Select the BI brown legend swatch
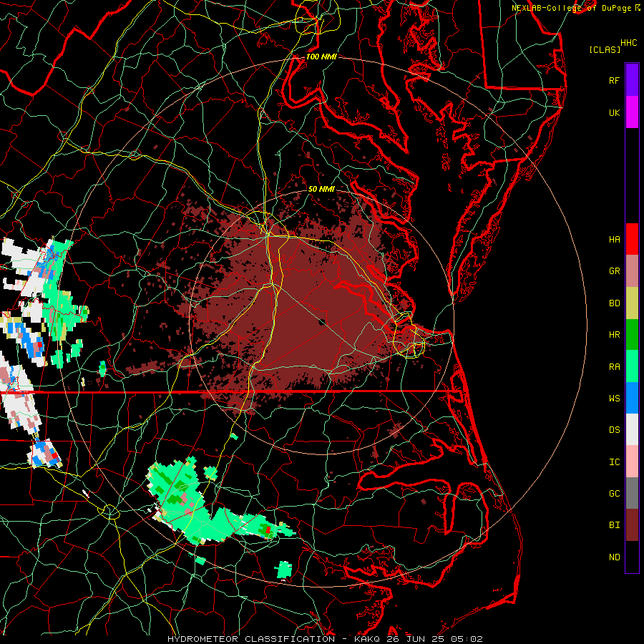The image size is (644, 644). click(x=632, y=525)
